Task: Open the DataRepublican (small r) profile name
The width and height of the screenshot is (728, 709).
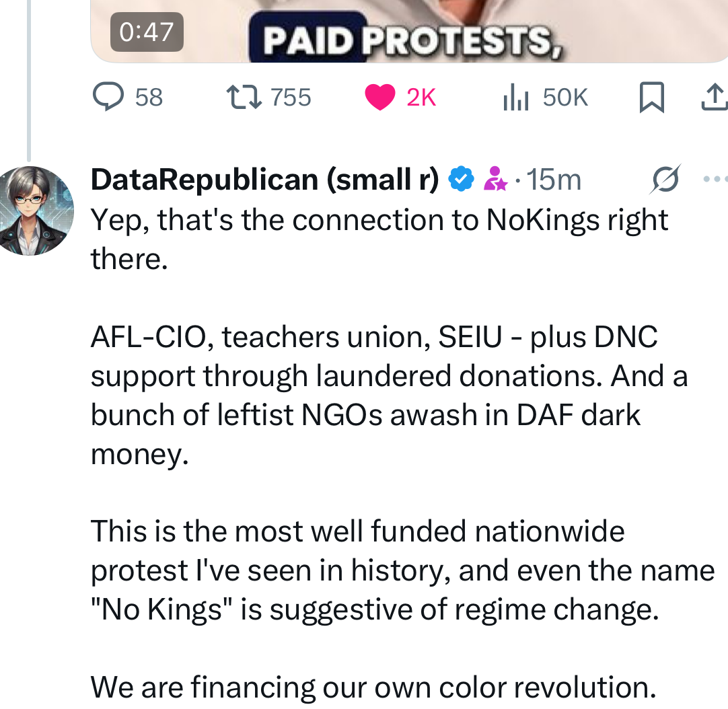Action: 264,180
